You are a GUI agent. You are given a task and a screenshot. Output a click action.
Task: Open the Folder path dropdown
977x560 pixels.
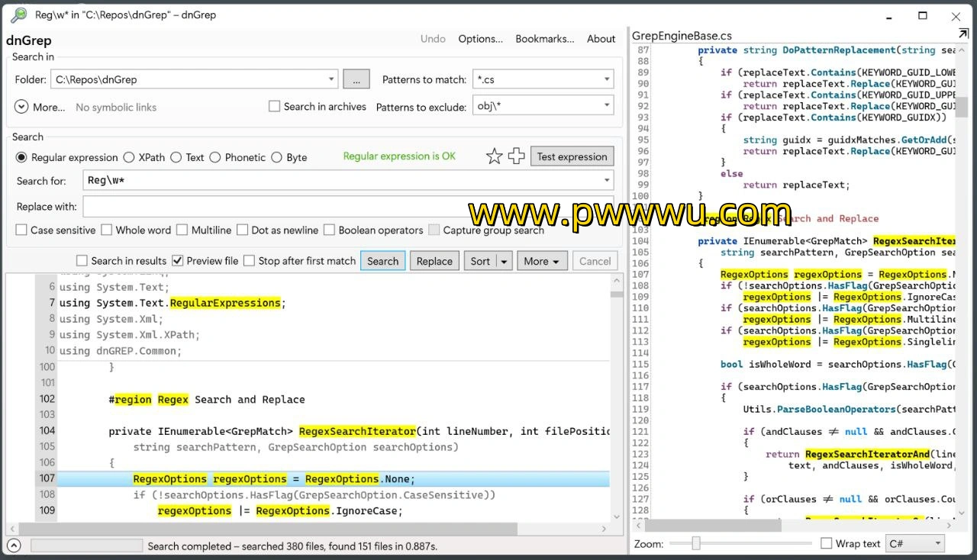(x=331, y=79)
